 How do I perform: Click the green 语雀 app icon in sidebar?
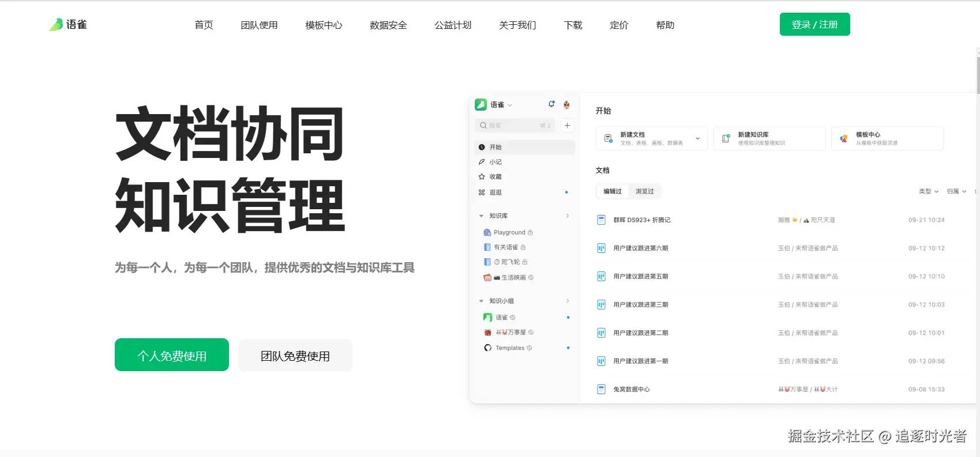pos(480,104)
